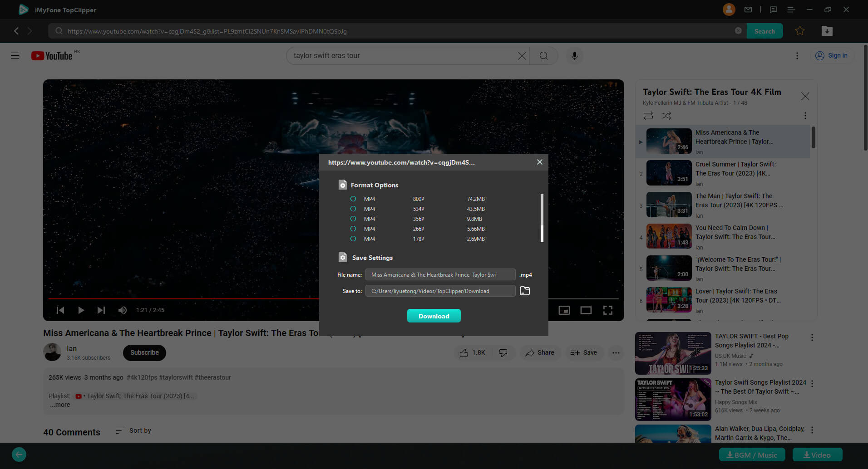868x469 pixels.
Task: Edit the Save to path field
Action: (x=440, y=291)
